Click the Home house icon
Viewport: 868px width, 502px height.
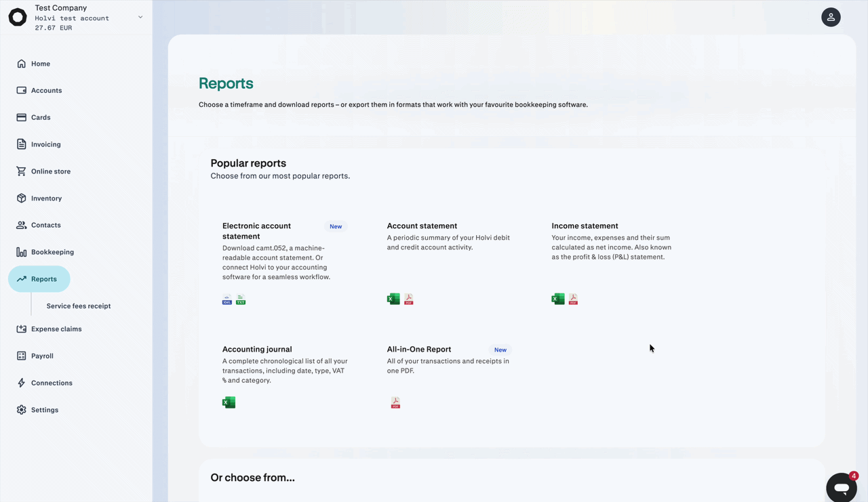[22, 64]
